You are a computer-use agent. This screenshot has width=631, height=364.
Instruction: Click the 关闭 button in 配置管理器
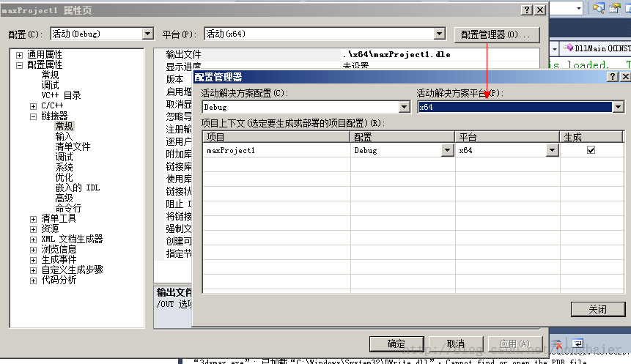(598, 309)
